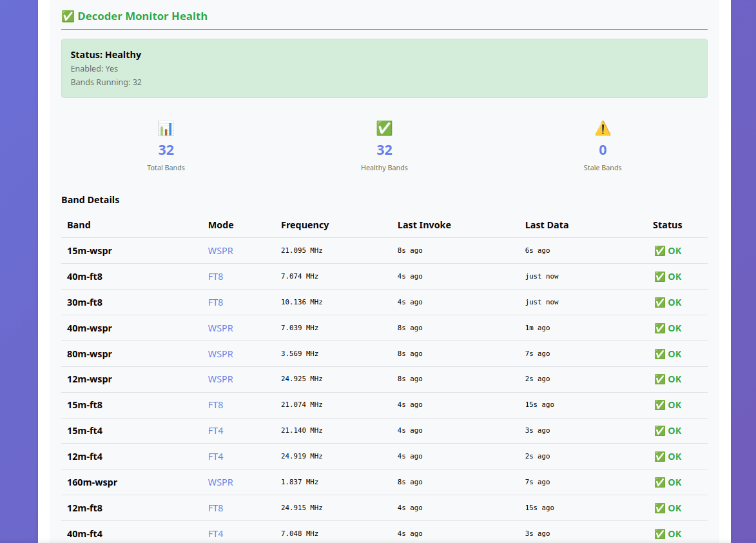
Task: Click the stale bands count of 0
Action: tap(602, 150)
